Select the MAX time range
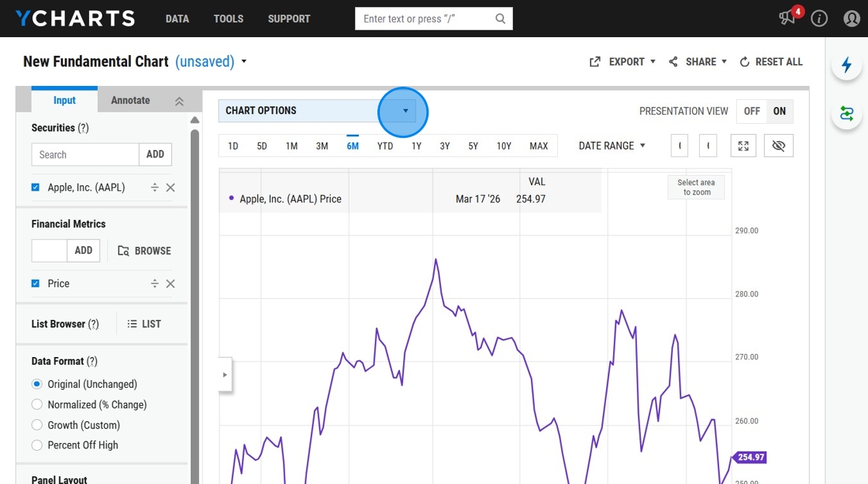Image resolution: width=868 pixels, height=484 pixels. [539, 146]
